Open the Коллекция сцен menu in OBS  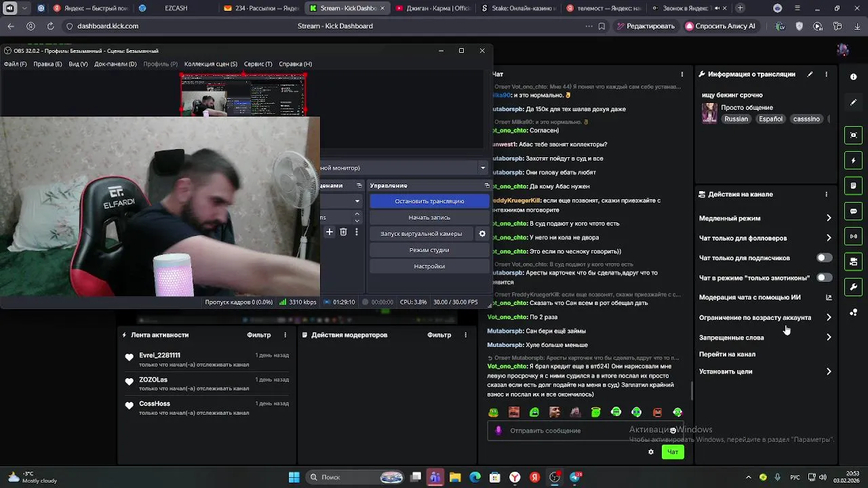pyautogui.click(x=211, y=64)
